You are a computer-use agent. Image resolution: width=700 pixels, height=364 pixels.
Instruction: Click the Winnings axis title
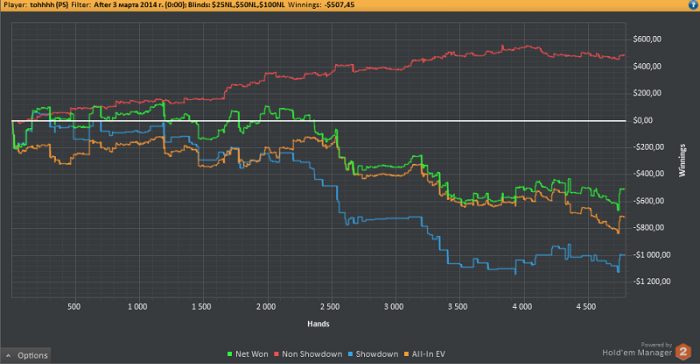point(682,160)
